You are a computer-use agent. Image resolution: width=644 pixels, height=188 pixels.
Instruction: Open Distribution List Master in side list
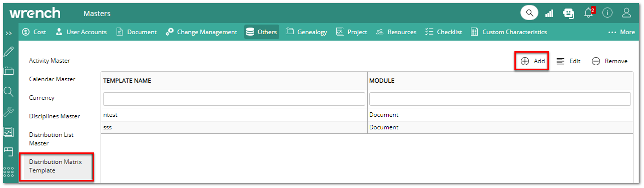(51, 139)
